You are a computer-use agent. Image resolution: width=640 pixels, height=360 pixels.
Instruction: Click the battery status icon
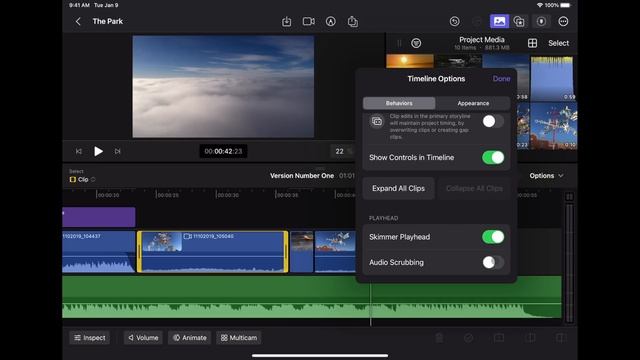(565, 5)
